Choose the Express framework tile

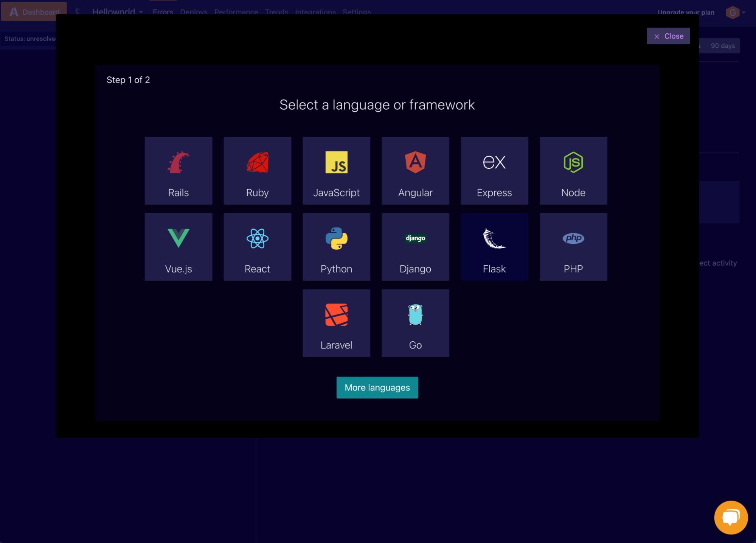point(494,171)
